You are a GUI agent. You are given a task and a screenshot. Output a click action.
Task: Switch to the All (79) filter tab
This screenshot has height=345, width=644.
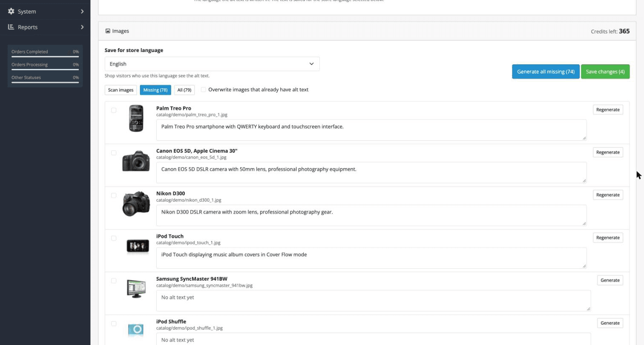[x=184, y=90]
